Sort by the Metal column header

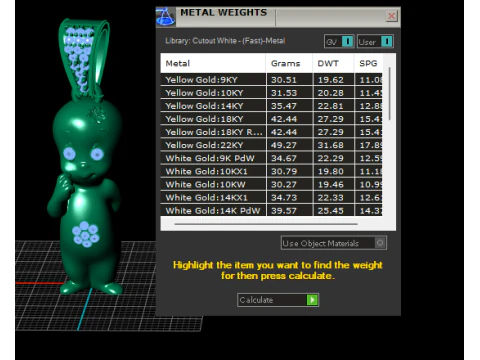(x=213, y=63)
